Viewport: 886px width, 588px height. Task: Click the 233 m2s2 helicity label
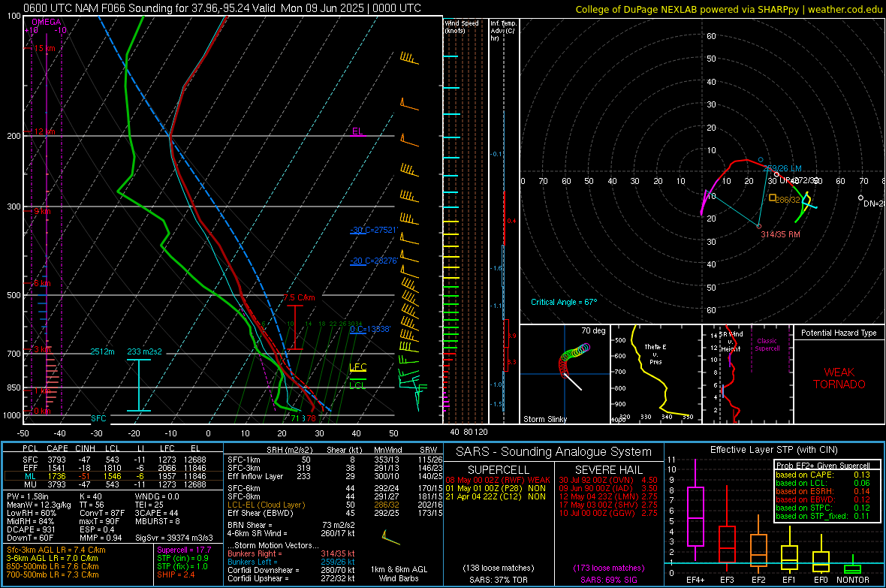[x=145, y=351]
